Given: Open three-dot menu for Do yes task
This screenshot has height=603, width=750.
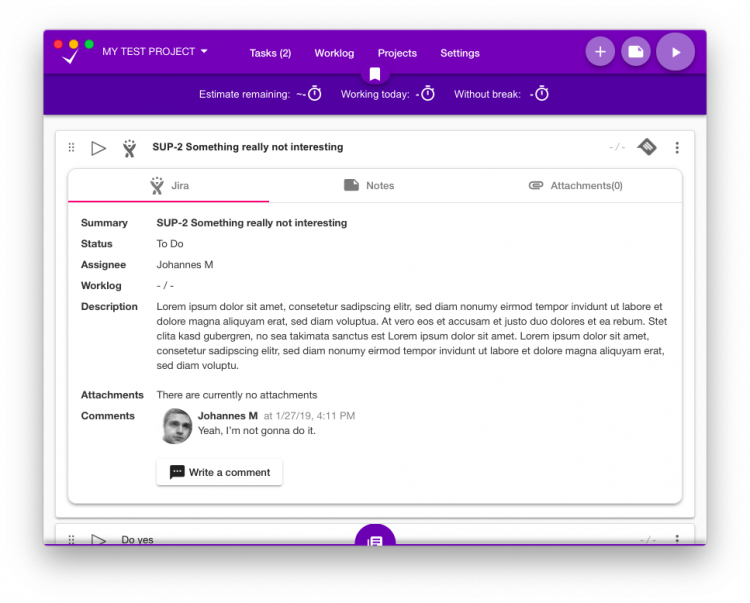Looking at the screenshot, I should pyautogui.click(x=677, y=539).
